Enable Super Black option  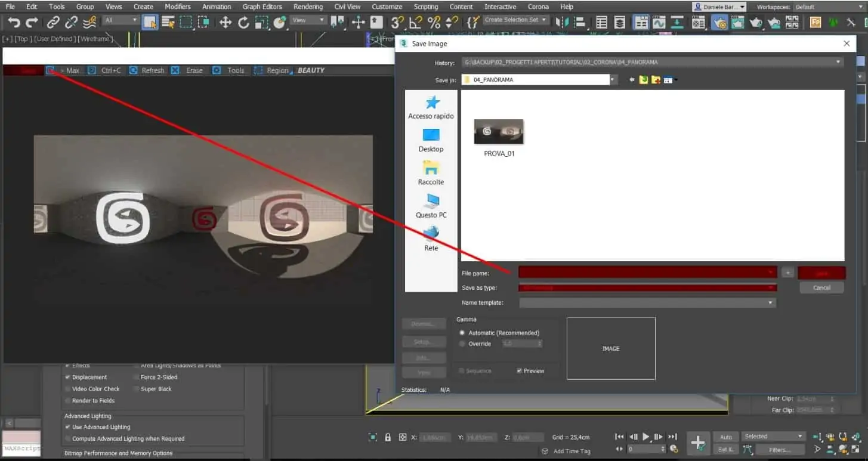click(x=152, y=389)
